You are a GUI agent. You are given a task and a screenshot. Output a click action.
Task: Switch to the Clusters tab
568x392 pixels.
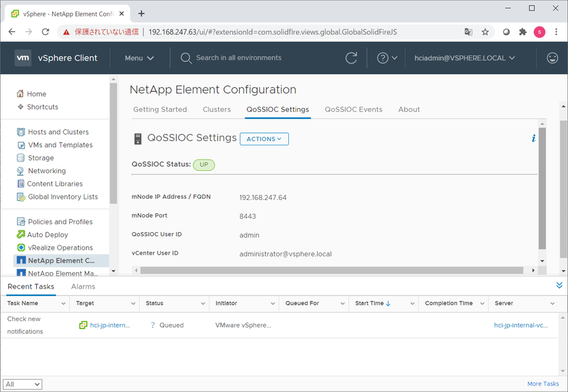(x=217, y=110)
